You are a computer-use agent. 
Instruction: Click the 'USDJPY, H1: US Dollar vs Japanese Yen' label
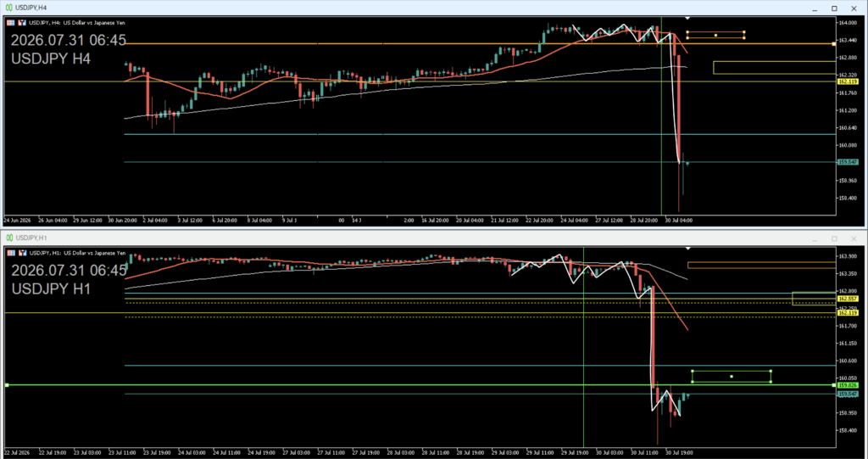pyautogui.click(x=77, y=253)
